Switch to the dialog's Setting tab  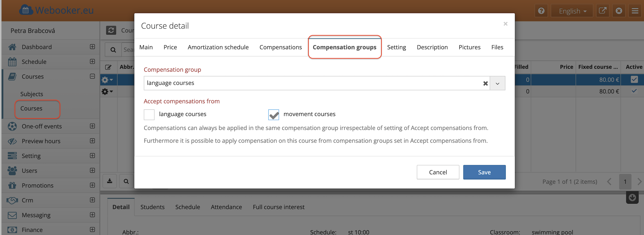(x=396, y=47)
